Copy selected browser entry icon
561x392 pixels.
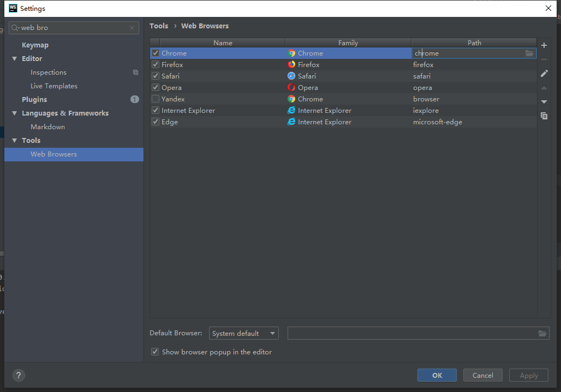pos(544,116)
